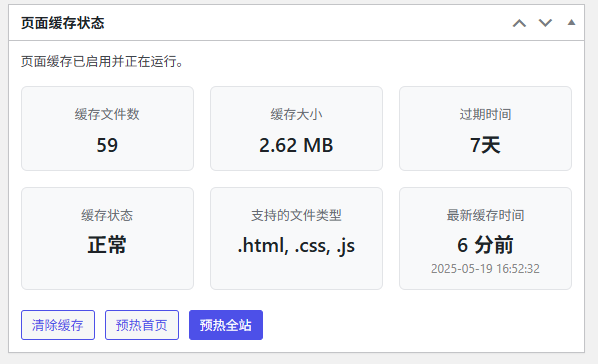Click the 缓存大小 label
Screen dimensions: 598x364
pos(296,114)
